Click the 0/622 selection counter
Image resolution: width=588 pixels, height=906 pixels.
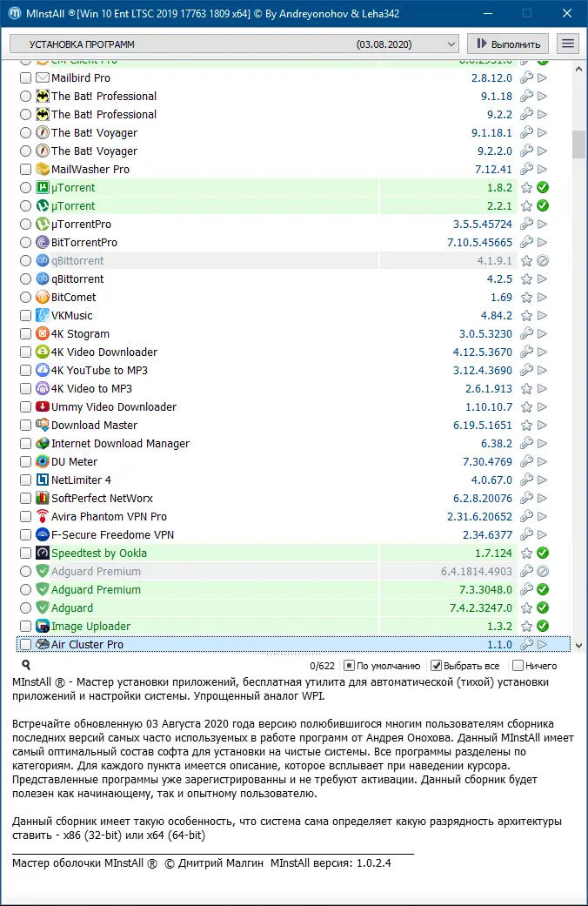click(323, 666)
